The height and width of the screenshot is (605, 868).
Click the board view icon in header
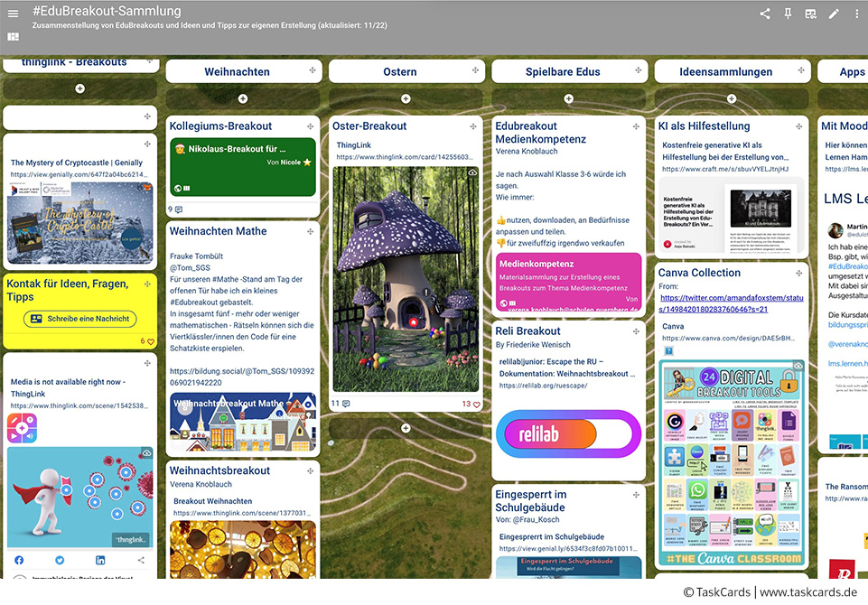click(810, 14)
